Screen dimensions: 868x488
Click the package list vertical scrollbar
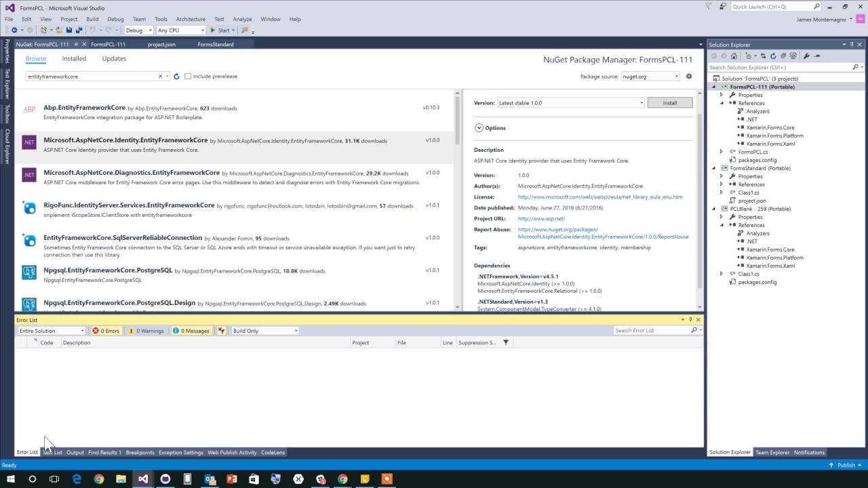pos(457,201)
